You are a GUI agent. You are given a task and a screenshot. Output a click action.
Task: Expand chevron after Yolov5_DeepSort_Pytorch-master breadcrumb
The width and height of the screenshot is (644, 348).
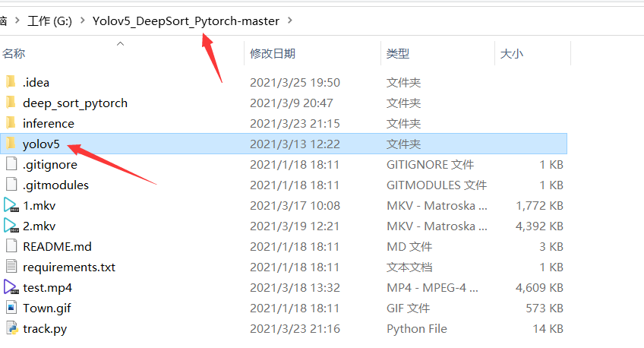290,20
